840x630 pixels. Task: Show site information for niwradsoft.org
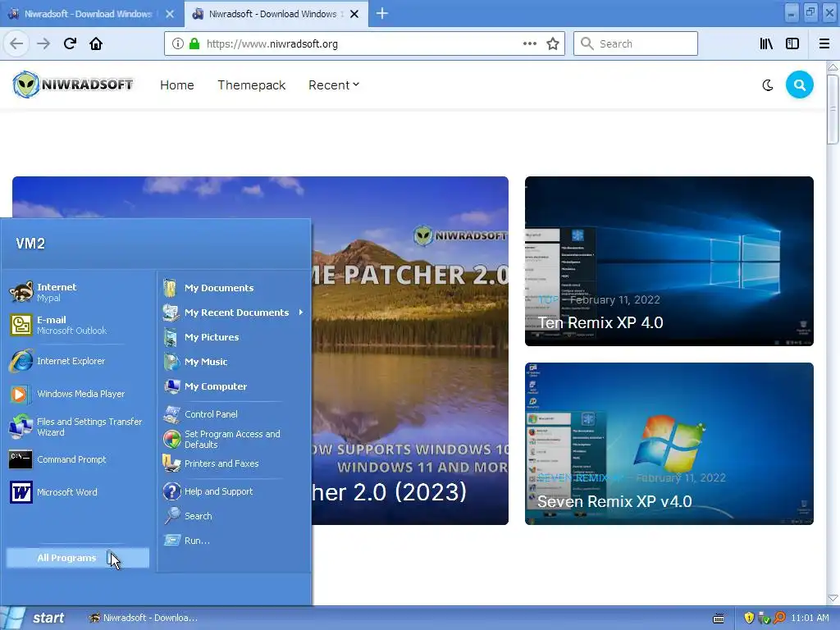click(178, 44)
